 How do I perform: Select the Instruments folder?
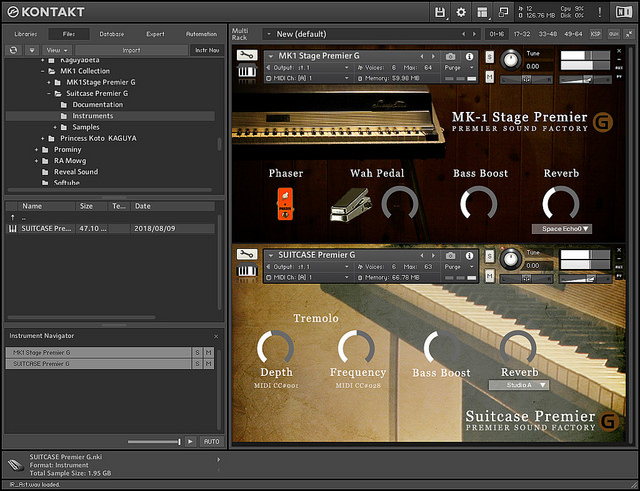110,116
